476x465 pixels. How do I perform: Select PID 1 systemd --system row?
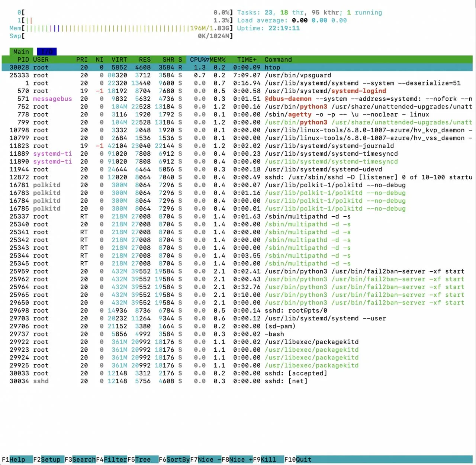click(x=237, y=83)
